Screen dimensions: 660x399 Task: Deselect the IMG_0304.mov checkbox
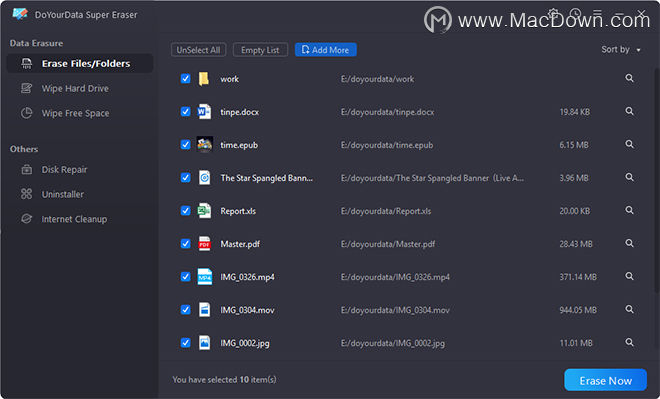point(186,310)
